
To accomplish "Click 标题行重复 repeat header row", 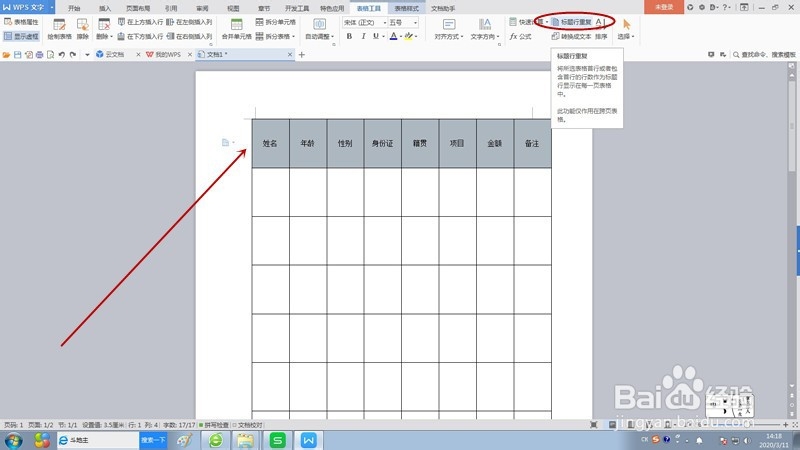I will [571, 22].
